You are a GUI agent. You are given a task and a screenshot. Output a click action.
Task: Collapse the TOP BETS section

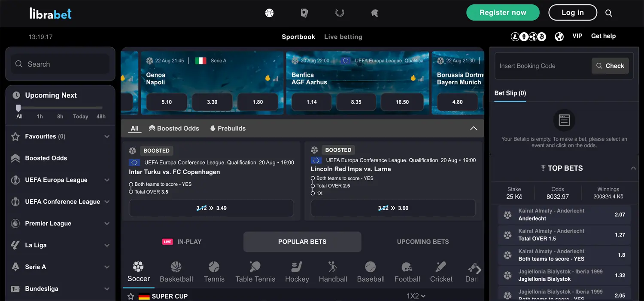pos(633,168)
